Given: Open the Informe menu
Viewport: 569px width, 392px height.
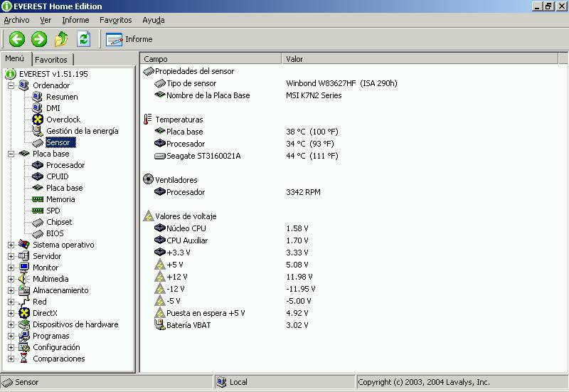Looking at the screenshot, I should point(75,20).
